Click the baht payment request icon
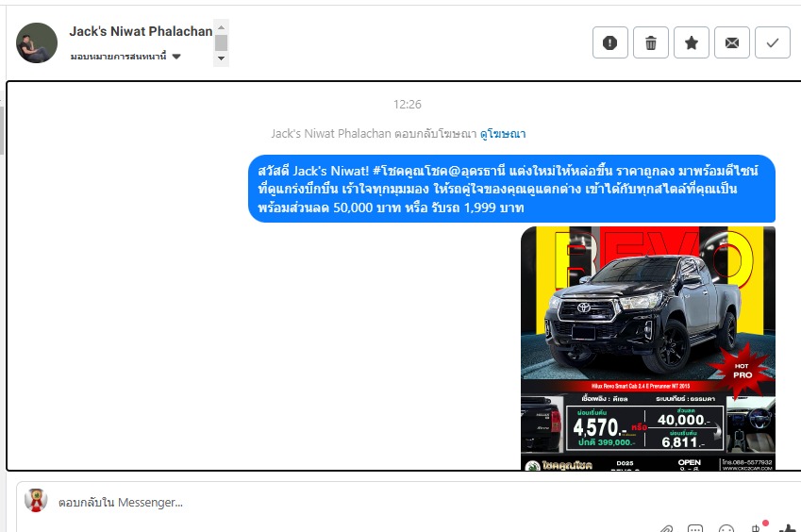801x532 pixels. [x=757, y=528]
